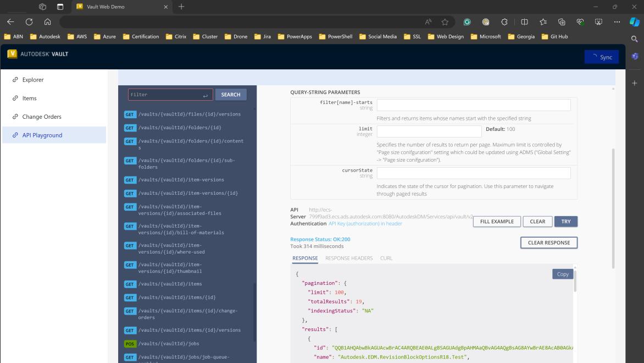Open a new browser tab
This screenshot has height=363, width=644.
click(x=181, y=7)
